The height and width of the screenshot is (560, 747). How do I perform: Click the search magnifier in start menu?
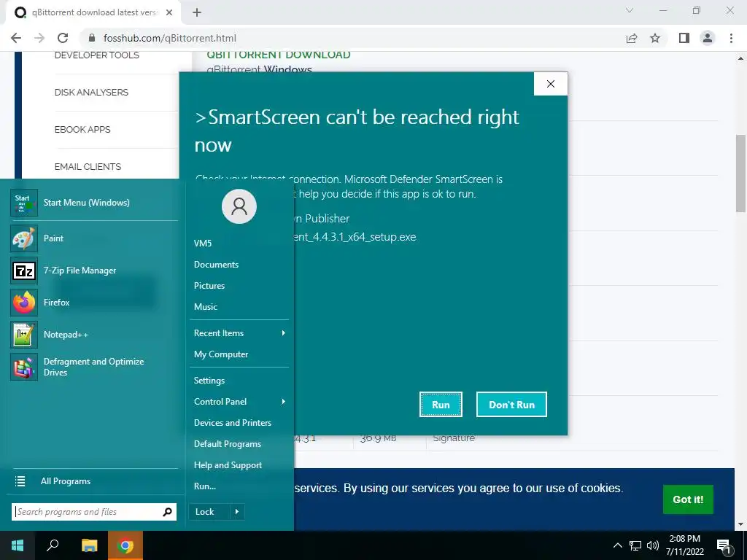point(167,512)
